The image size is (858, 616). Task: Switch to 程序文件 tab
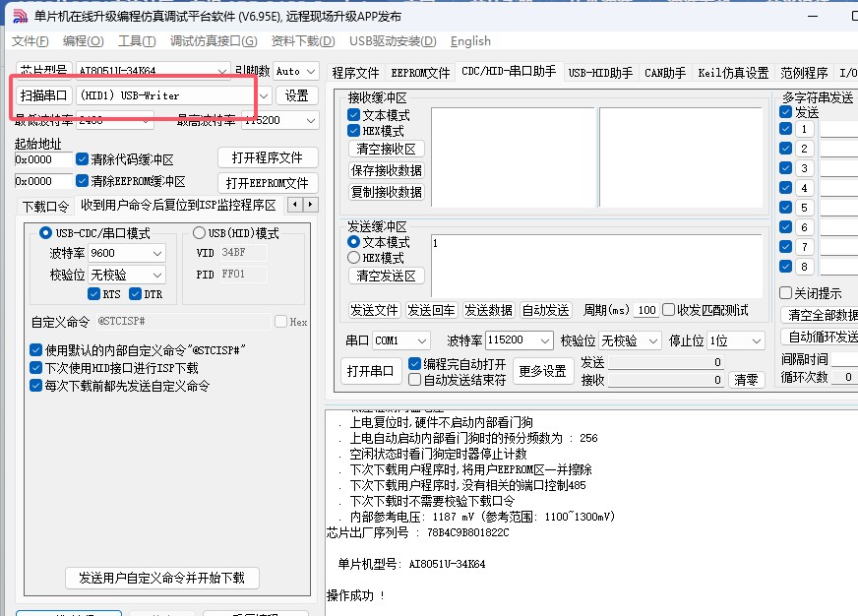355,73
